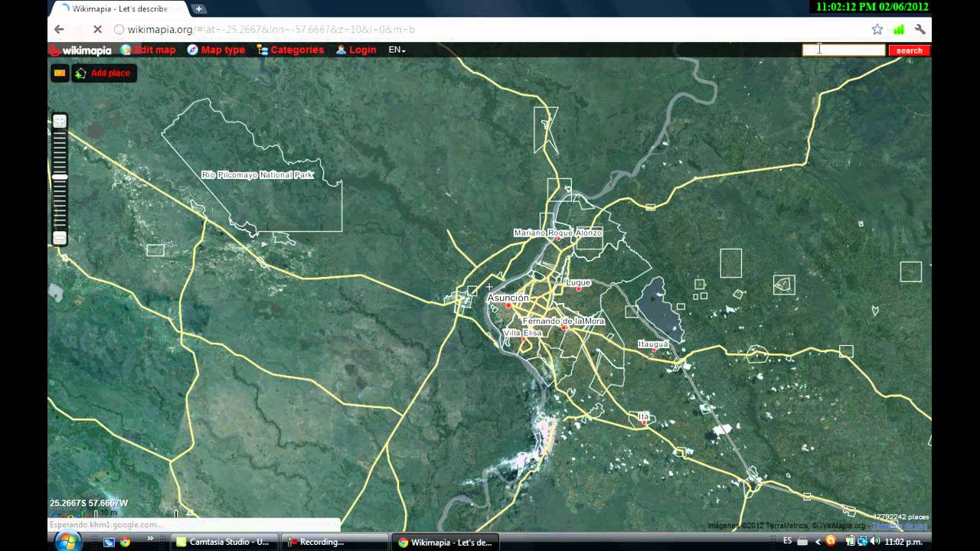Stop page loading with the X button
The width and height of the screenshot is (980, 551).
pos(97,29)
